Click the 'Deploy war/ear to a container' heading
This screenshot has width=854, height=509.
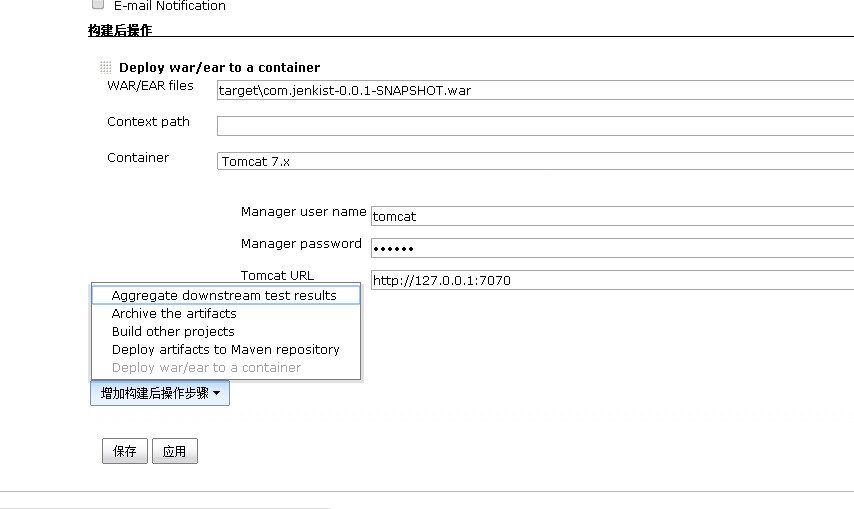[x=219, y=68]
